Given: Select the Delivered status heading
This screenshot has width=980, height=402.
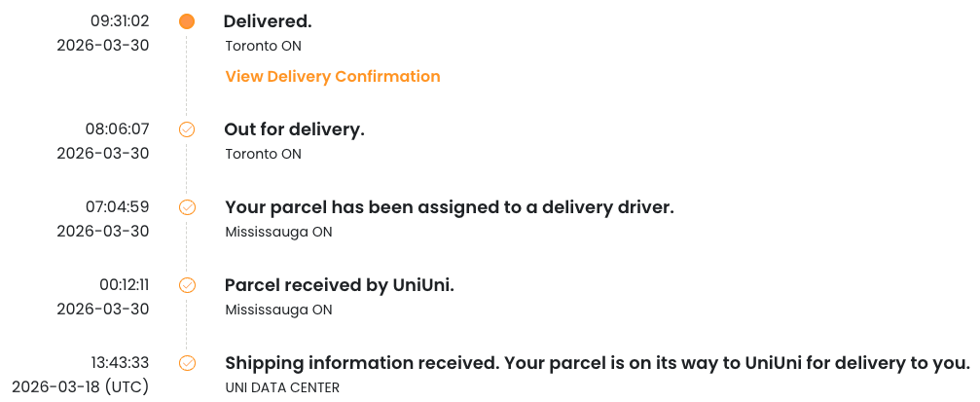Looking at the screenshot, I should point(268,21).
